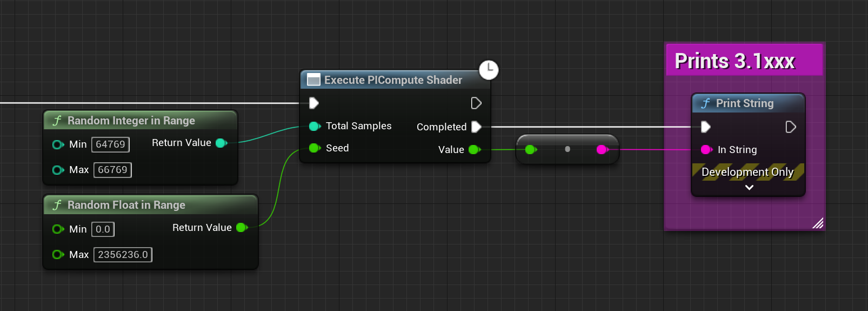
Task: Select the Print String node title
Action: coord(745,103)
